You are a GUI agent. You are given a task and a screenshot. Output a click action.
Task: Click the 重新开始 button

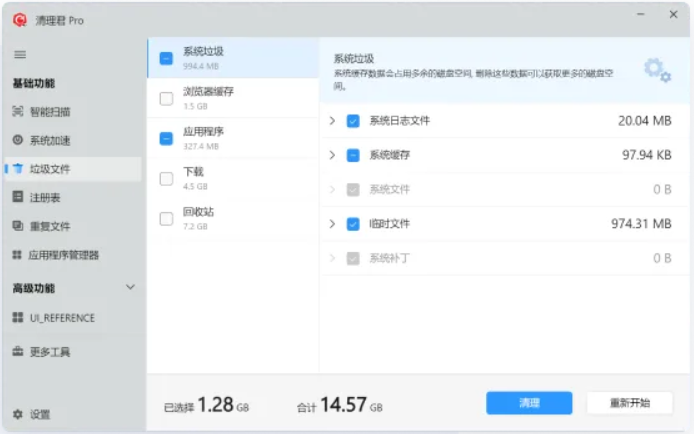coord(630,403)
